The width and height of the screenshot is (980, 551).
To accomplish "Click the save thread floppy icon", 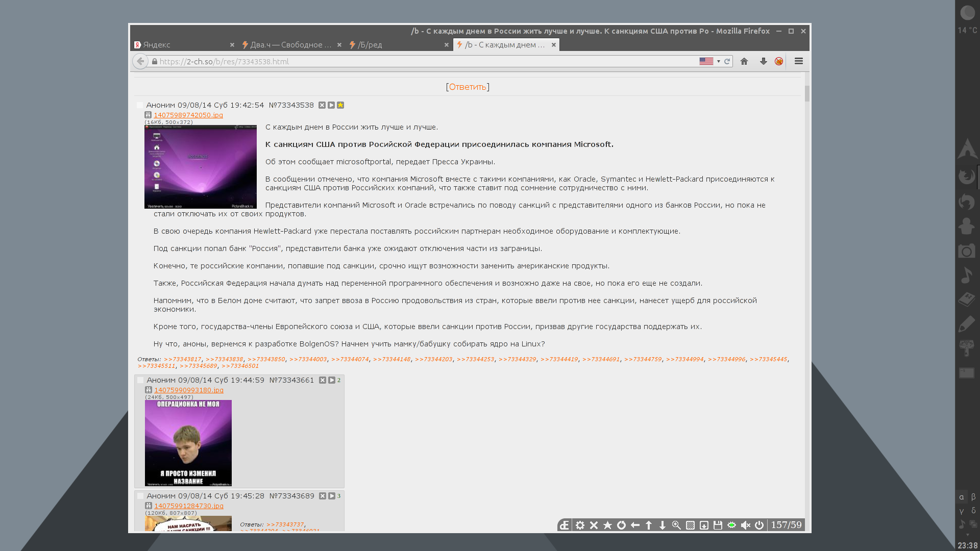I will pos(718,525).
